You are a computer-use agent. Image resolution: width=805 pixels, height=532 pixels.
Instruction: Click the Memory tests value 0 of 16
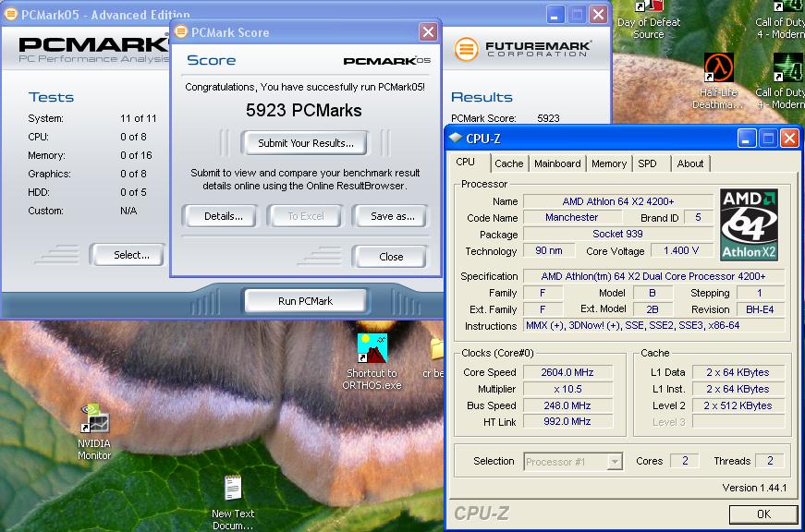click(136, 155)
